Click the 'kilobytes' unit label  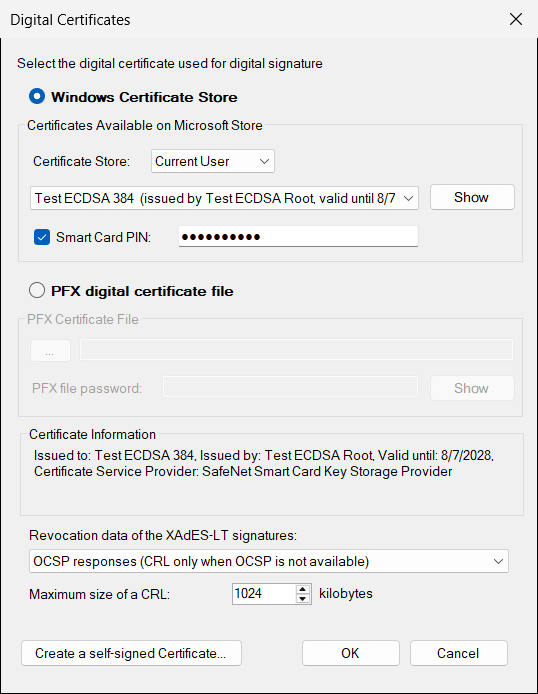point(346,594)
